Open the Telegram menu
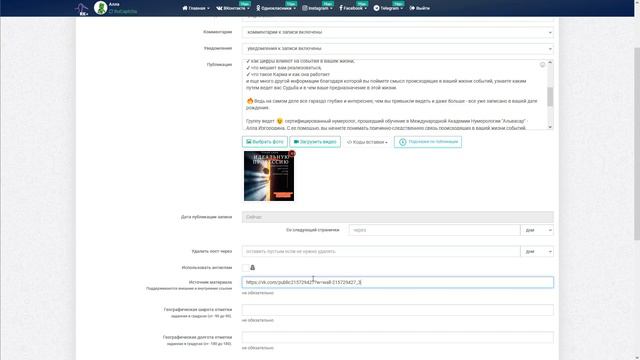The image size is (640, 360). point(388,8)
